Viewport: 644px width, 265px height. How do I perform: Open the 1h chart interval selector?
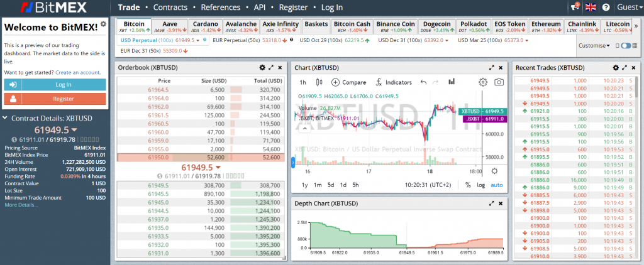tap(303, 82)
